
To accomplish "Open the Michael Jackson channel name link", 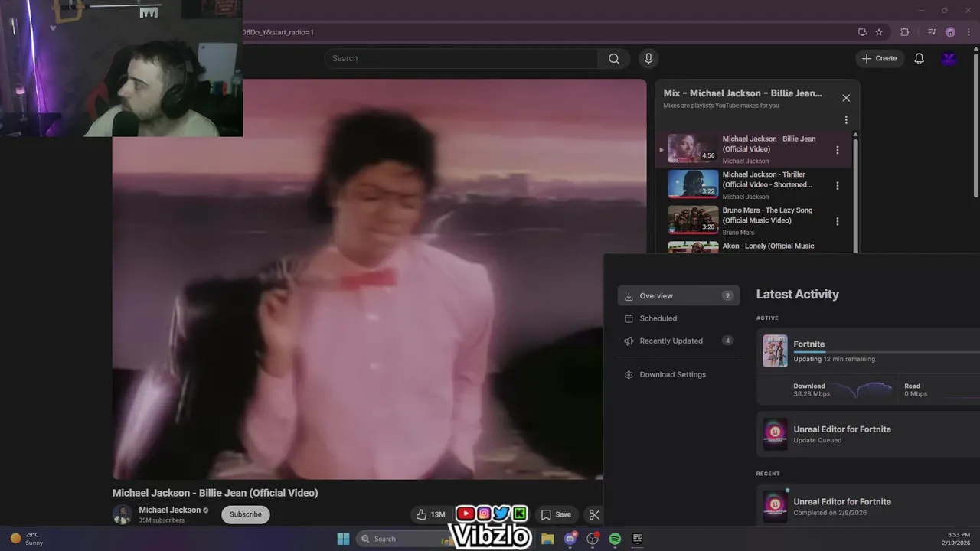I will pyautogui.click(x=169, y=510).
